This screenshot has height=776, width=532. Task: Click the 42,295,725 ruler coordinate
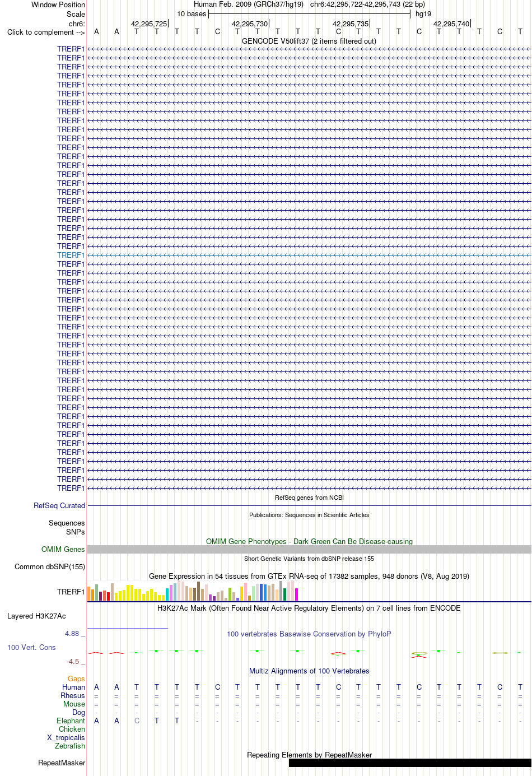tap(149, 24)
